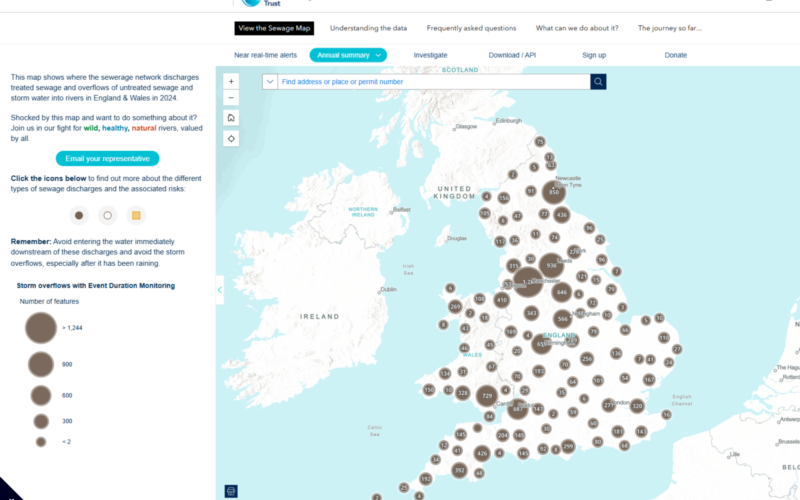Select the 105 cluster marker

[485, 213]
